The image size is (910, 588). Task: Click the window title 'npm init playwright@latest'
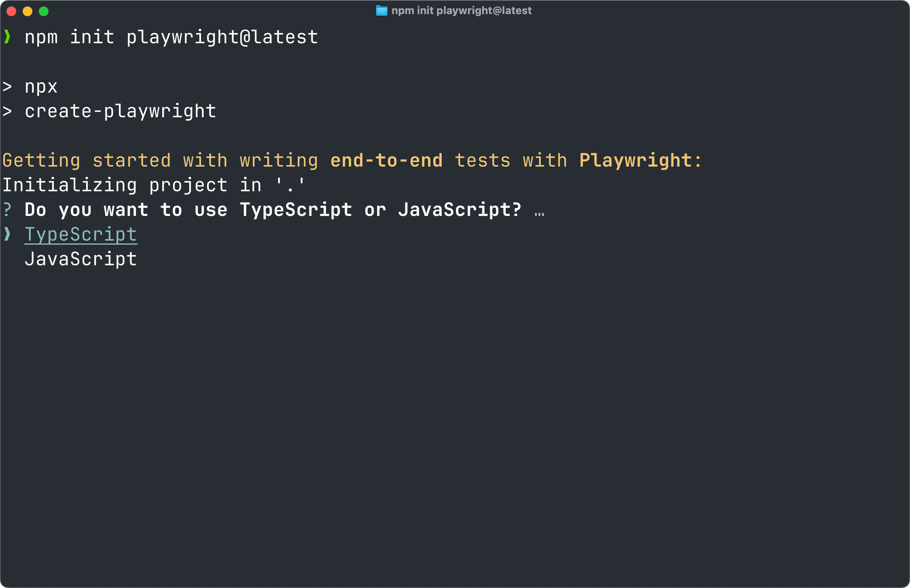click(x=461, y=11)
